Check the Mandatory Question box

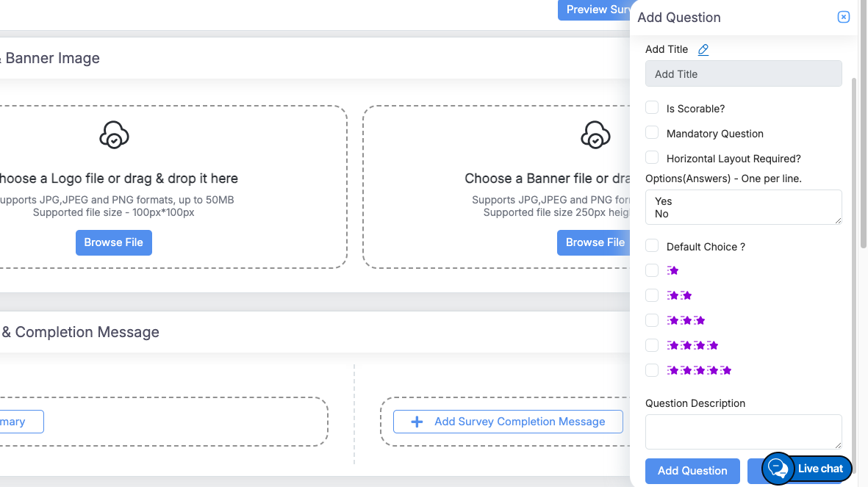pos(652,133)
